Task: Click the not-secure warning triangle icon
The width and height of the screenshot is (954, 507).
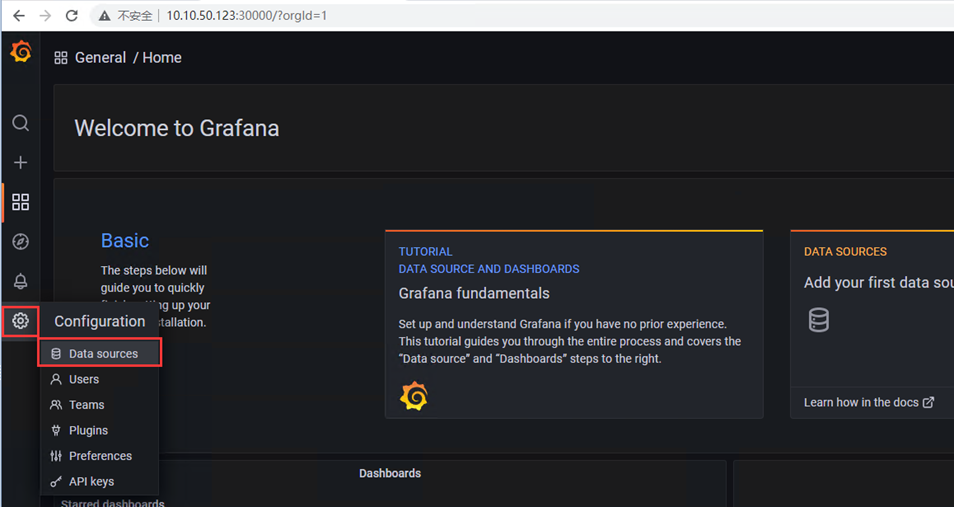Action: [x=105, y=16]
